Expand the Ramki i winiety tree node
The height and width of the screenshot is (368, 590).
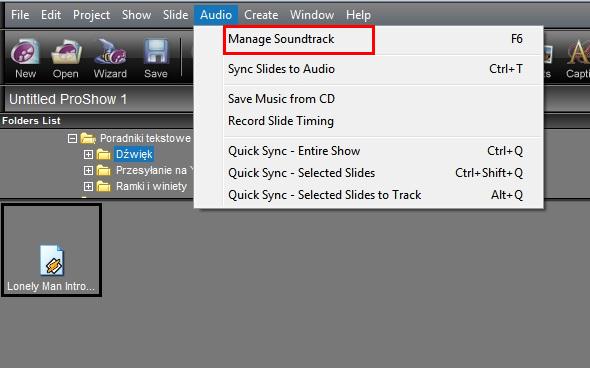[88, 186]
